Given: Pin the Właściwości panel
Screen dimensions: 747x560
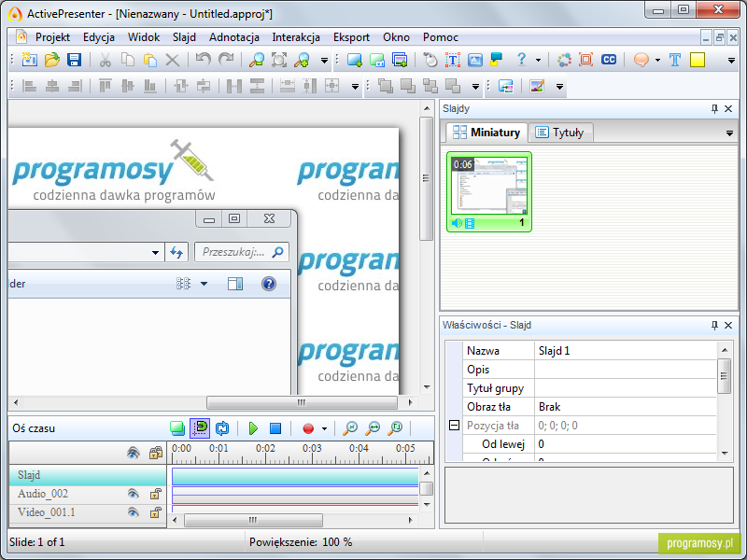Looking at the screenshot, I should 714,325.
